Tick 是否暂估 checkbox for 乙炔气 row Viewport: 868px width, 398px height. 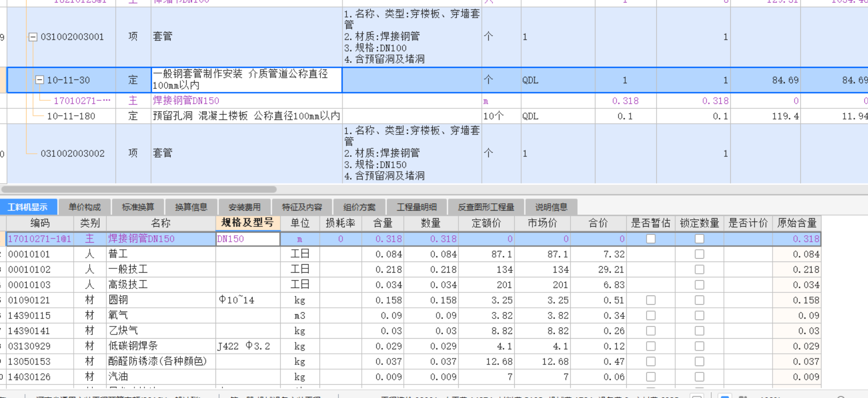[651, 331]
